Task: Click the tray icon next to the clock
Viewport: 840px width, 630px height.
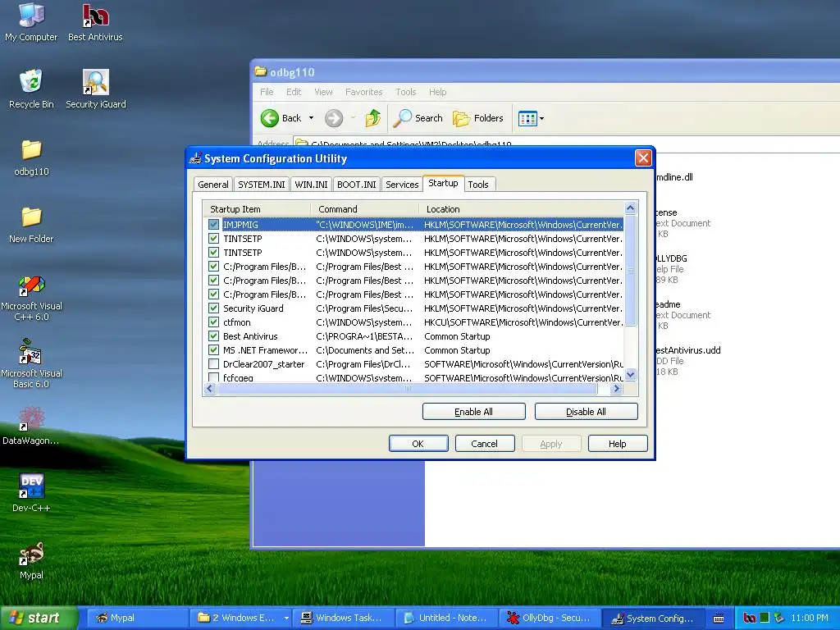Action: coord(779,618)
